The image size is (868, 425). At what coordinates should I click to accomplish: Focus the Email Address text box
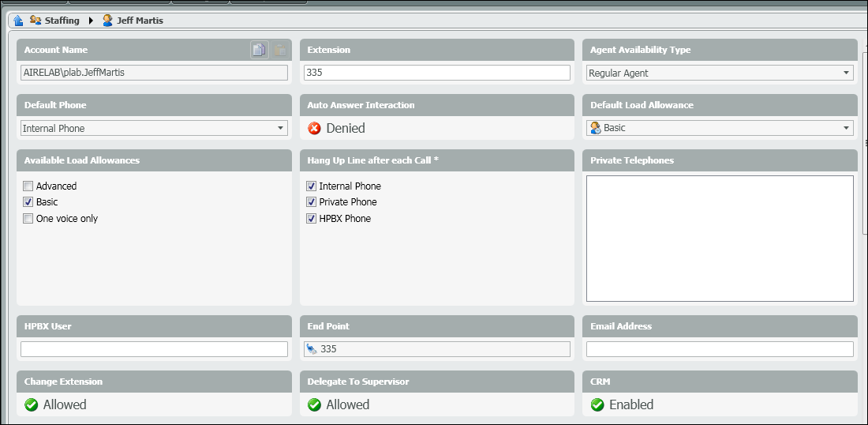(x=720, y=349)
